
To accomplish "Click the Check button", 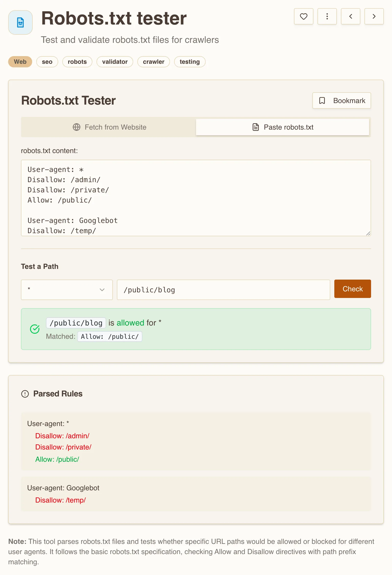I will (x=352, y=289).
